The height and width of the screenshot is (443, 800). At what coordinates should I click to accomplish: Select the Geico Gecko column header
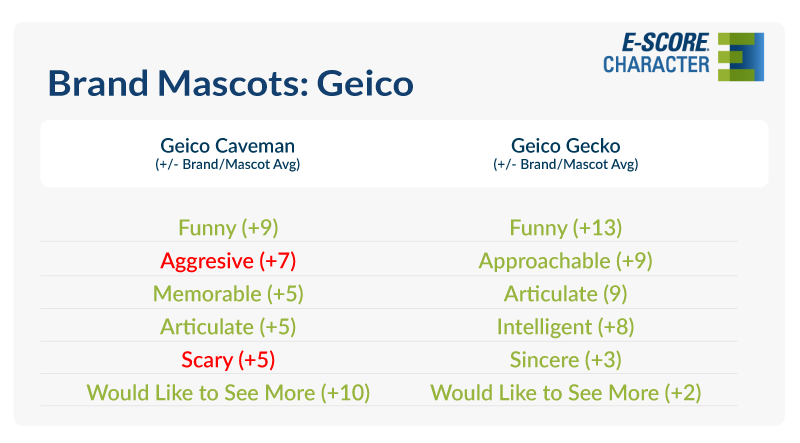pyautogui.click(x=565, y=144)
